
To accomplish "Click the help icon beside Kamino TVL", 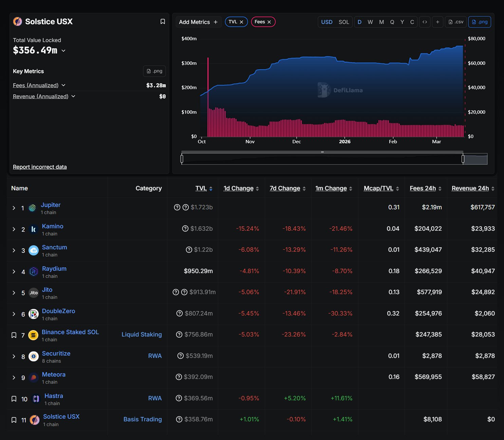I will (185, 229).
